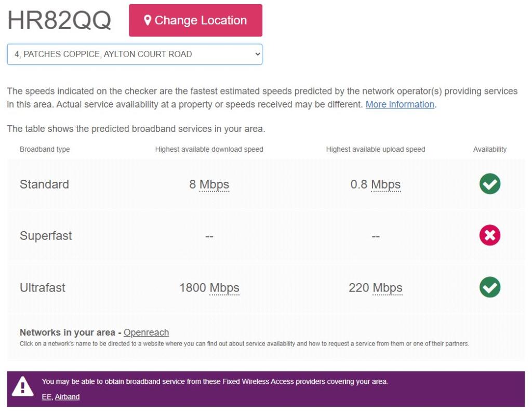
Task: Click the HR82QQ postcode heading
Action: pos(59,20)
